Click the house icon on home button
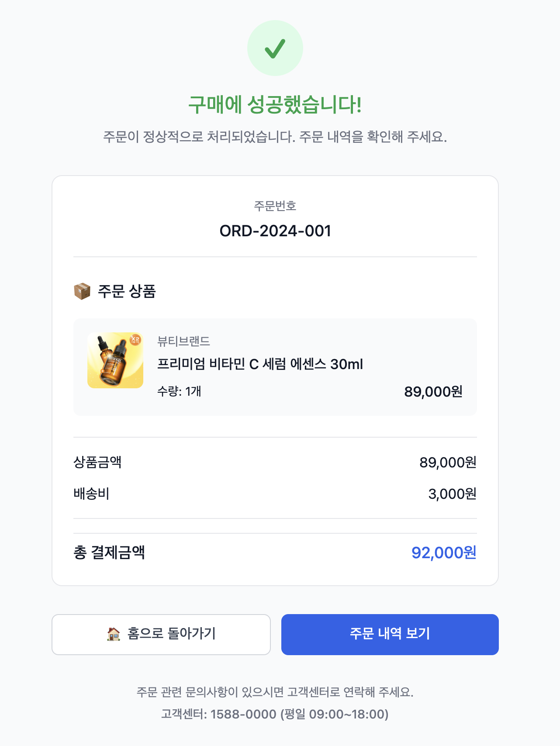The width and height of the screenshot is (560, 746). pos(114,634)
